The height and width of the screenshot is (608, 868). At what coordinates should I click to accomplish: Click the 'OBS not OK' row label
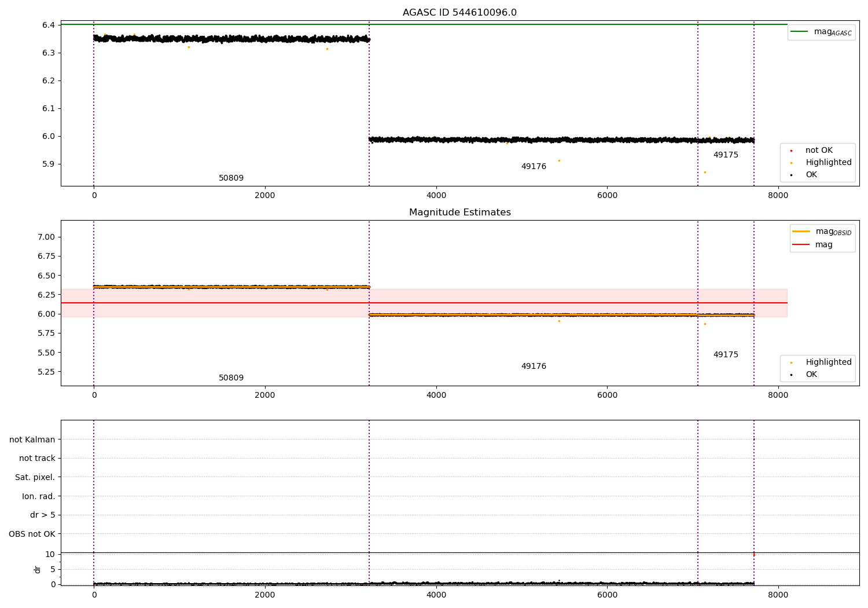click(x=32, y=534)
